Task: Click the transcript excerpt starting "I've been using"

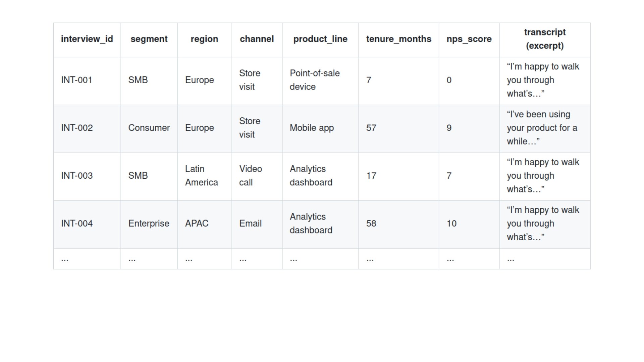Action: point(542,128)
